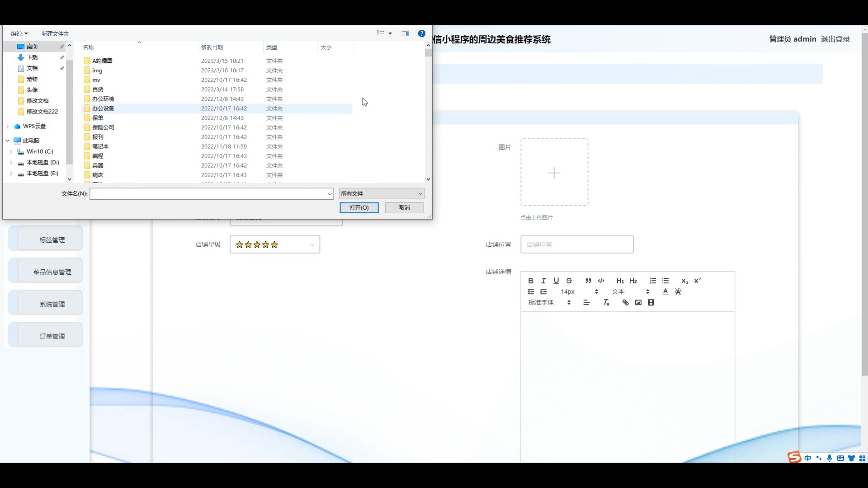The height and width of the screenshot is (488, 868).
Task: Click the image upload plus box
Action: coord(554,172)
